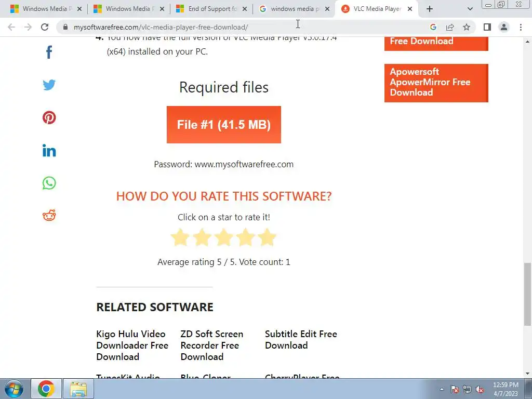The image size is (532, 399).
Task: Open a new tab with plus button
Action: pos(430,9)
